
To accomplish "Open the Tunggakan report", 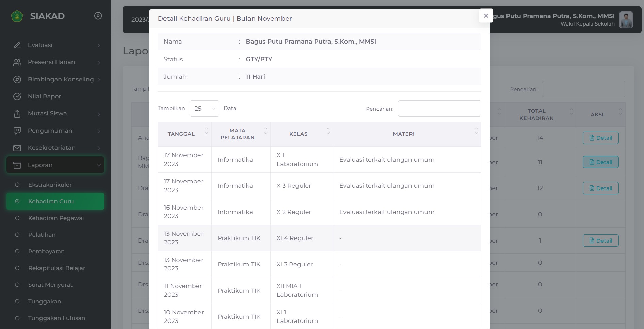I will [x=55, y=301].
